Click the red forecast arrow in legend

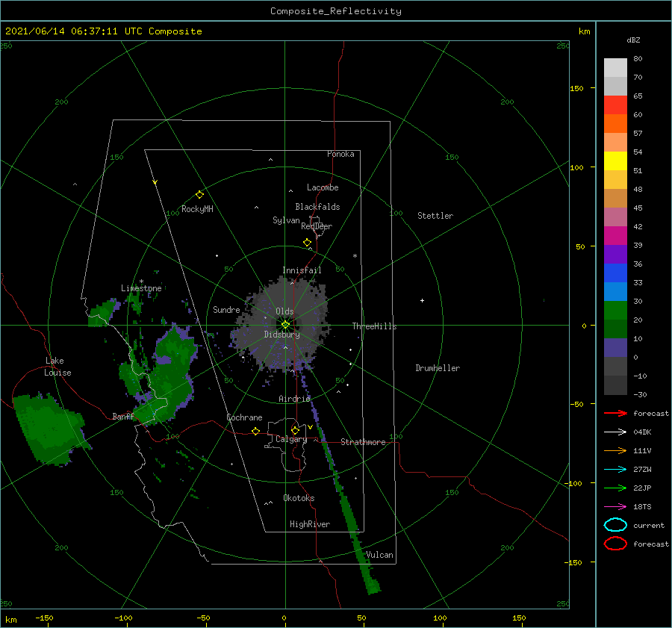pos(615,413)
